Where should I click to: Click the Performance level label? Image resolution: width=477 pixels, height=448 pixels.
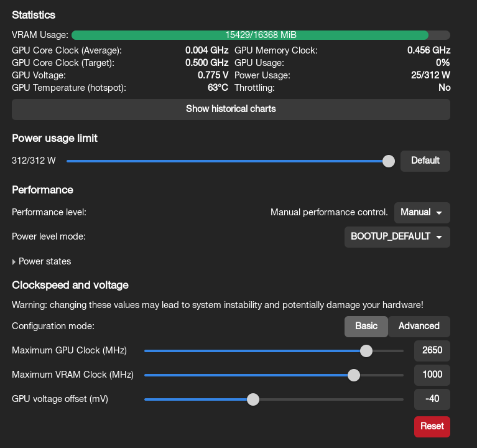[x=49, y=212]
